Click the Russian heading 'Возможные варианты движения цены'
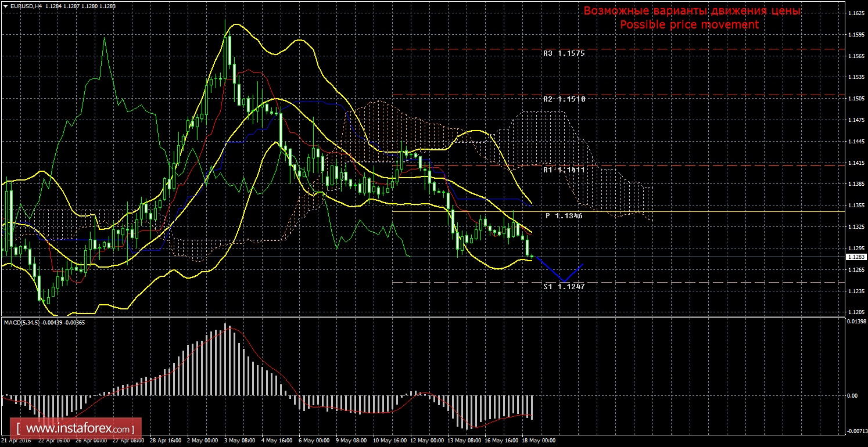 tap(692, 11)
